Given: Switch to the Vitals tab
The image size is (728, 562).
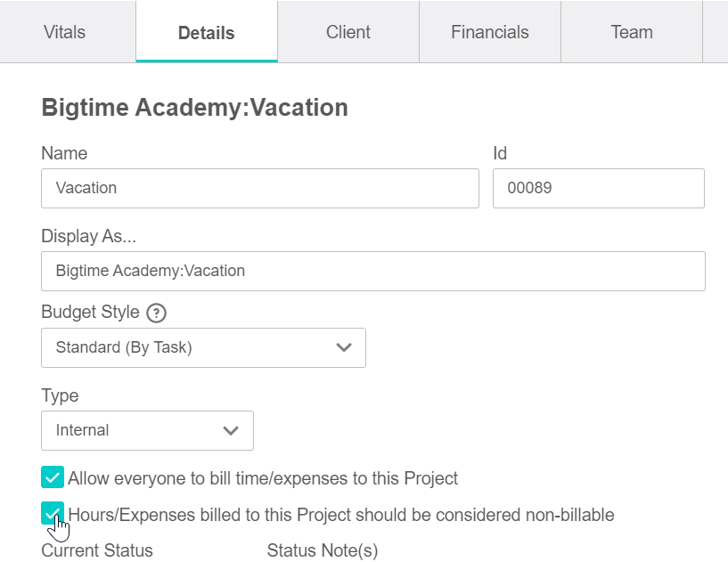Looking at the screenshot, I should 64,32.
